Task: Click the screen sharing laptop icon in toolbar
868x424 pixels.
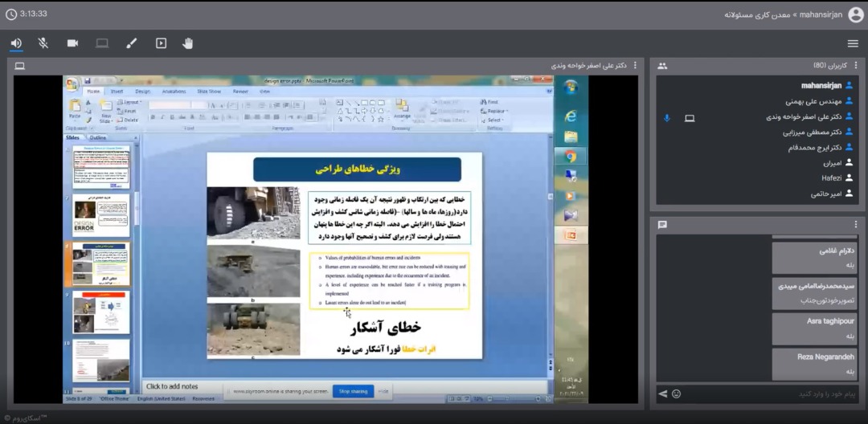Action: (102, 43)
